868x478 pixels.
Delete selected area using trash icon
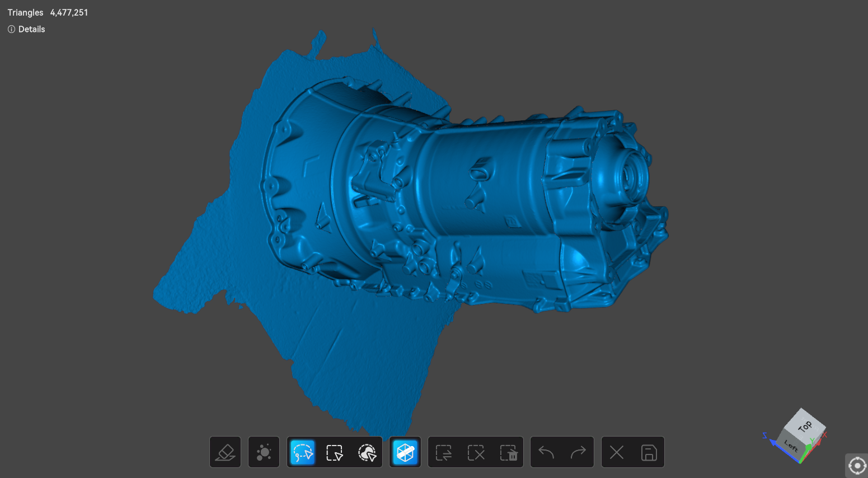click(x=508, y=452)
